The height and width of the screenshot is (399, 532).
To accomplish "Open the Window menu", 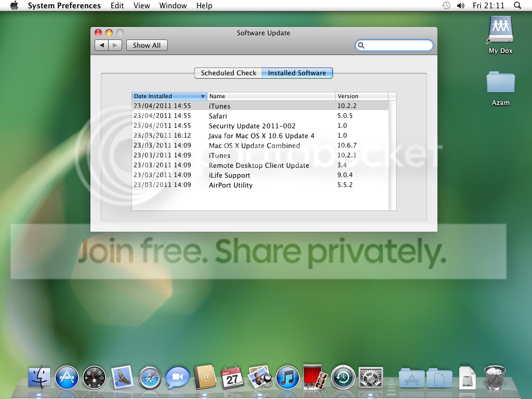I will pyautogui.click(x=173, y=5).
